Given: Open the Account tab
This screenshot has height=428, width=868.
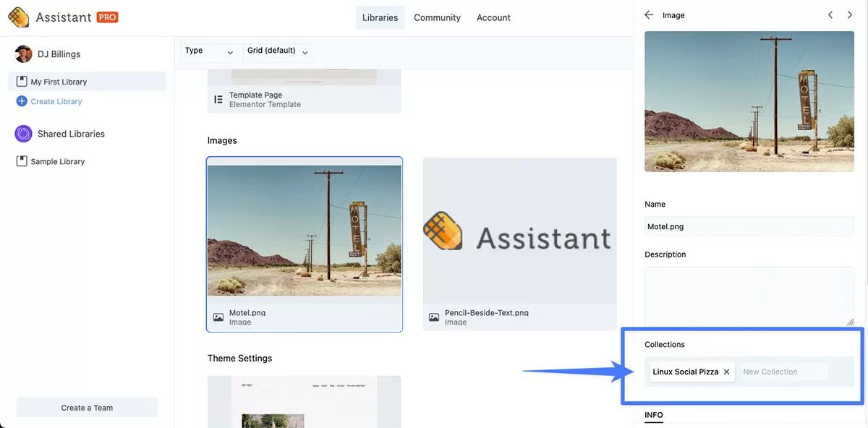Looking at the screenshot, I should [493, 17].
